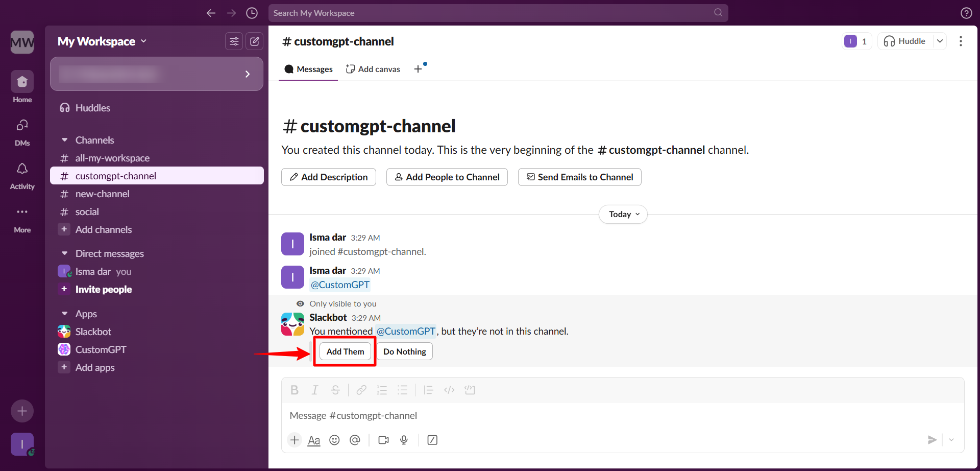Insert a link in the composer
Image resolution: width=980 pixels, height=471 pixels.
click(361, 390)
